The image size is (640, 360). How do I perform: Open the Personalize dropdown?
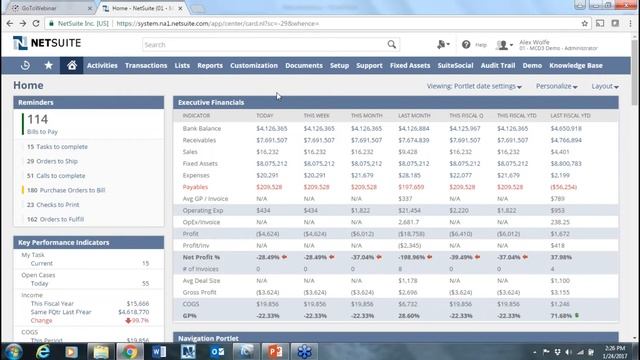pyautogui.click(x=556, y=86)
